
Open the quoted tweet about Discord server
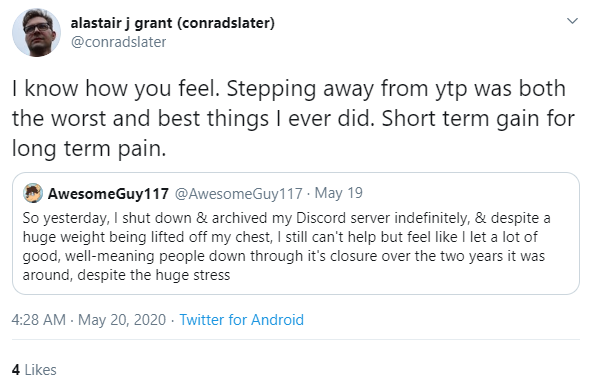296,233
